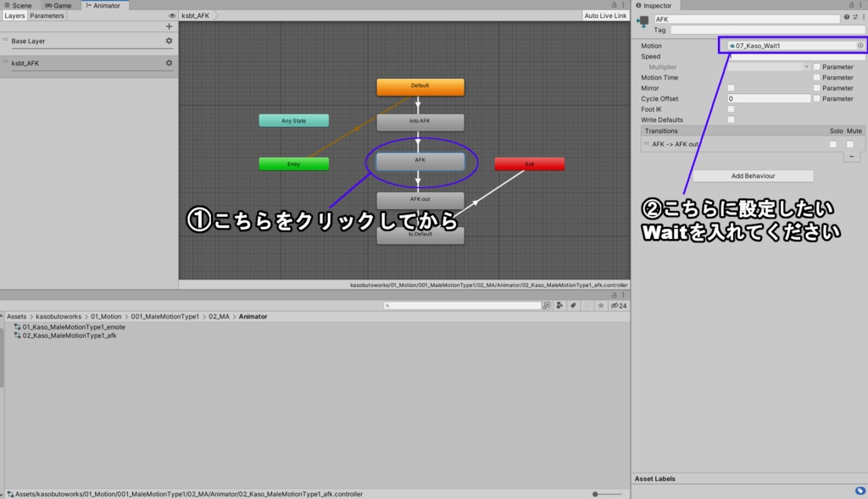Go to 01_Motion folder in breadcrumb
The height and width of the screenshot is (499, 868).
point(106,317)
